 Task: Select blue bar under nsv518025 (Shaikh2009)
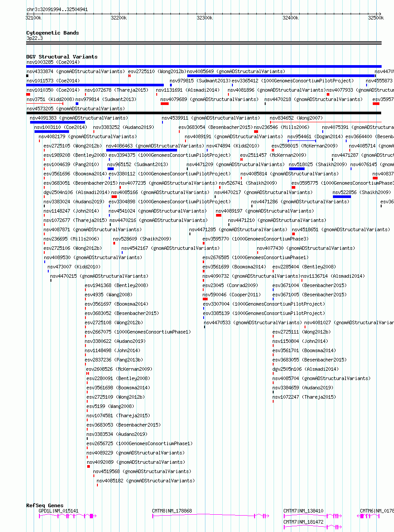tap(297, 169)
